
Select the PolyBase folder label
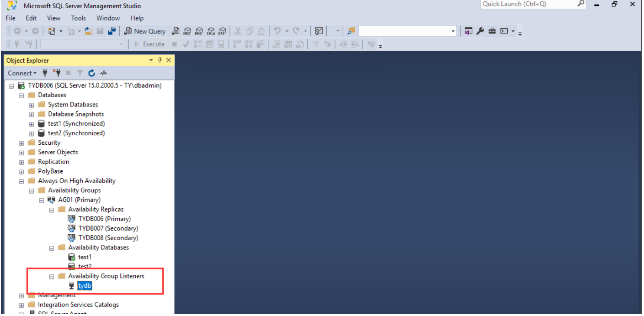(x=50, y=172)
